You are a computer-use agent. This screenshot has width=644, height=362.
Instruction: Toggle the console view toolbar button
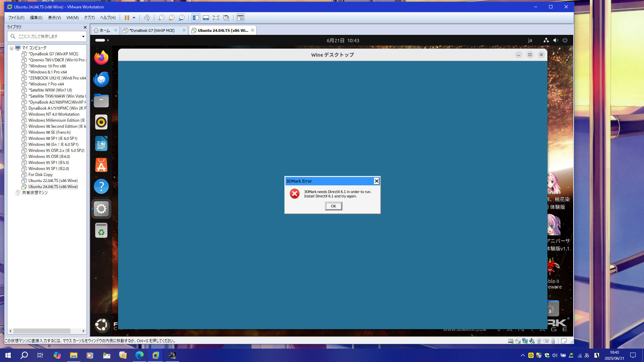click(240, 18)
